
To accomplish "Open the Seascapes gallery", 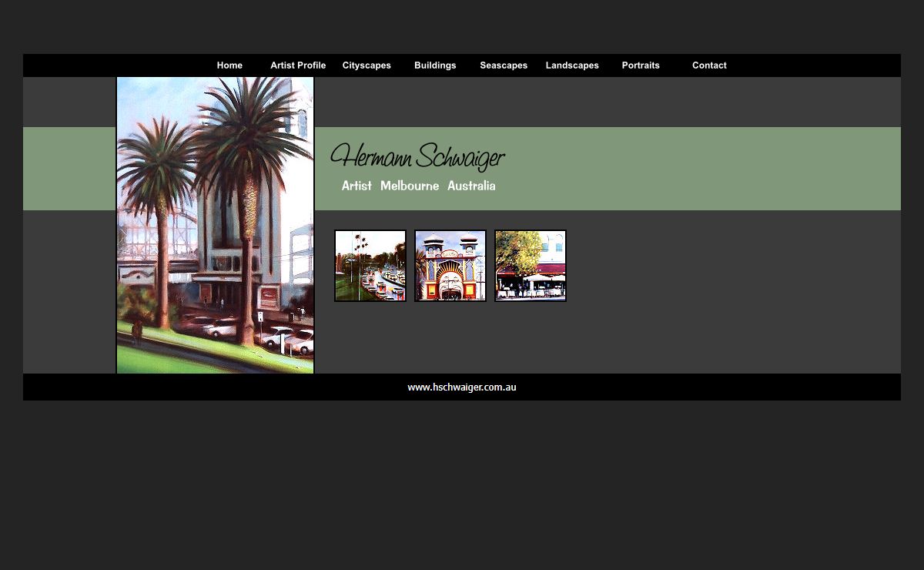I will point(504,65).
